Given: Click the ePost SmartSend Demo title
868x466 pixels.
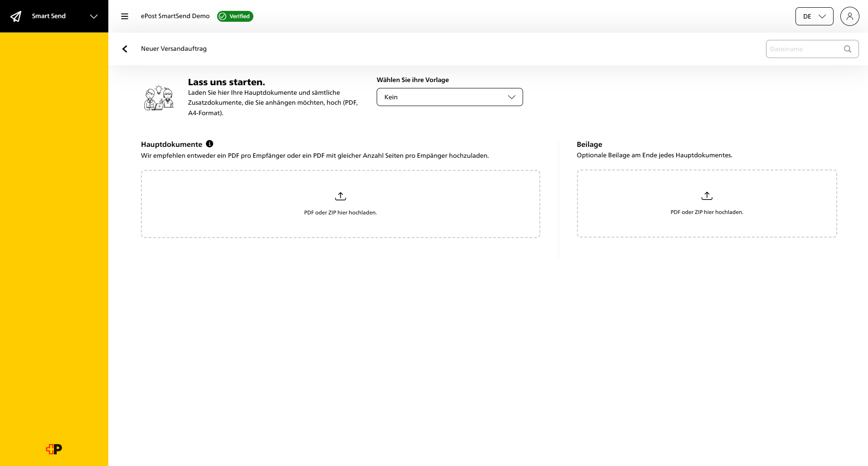Looking at the screenshot, I should click(175, 16).
